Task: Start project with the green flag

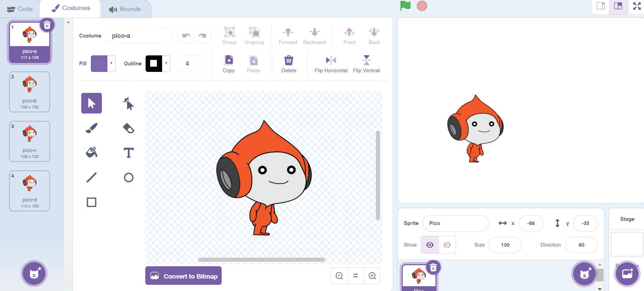Action: tap(405, 6)
